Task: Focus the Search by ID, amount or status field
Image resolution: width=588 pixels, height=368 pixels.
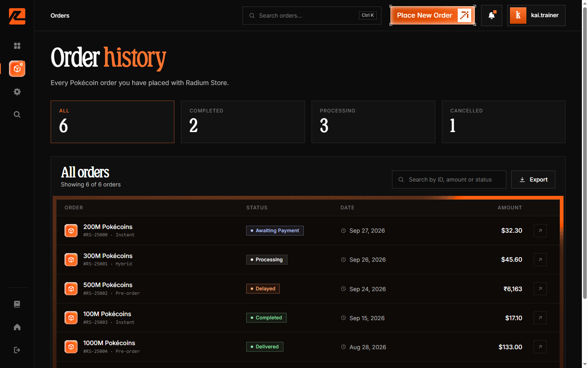Action: click(449, 180)
